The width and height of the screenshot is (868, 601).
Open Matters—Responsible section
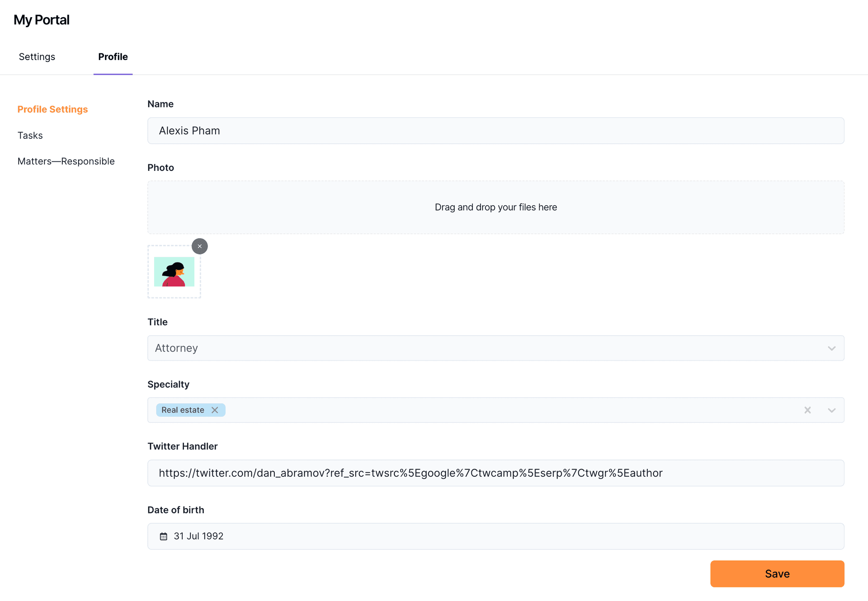66,161
